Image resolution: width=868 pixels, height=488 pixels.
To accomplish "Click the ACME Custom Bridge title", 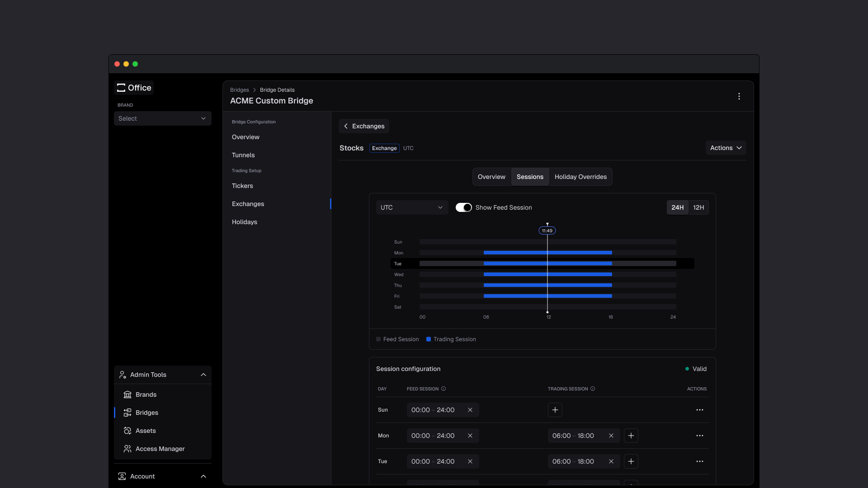I will (272, 101).
